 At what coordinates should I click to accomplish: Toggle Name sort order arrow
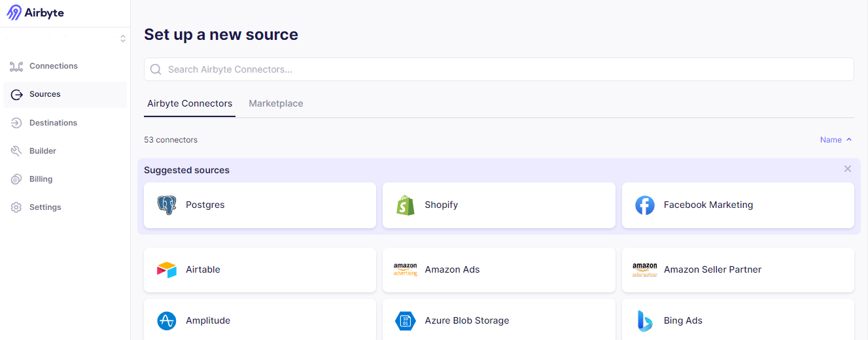849,140
